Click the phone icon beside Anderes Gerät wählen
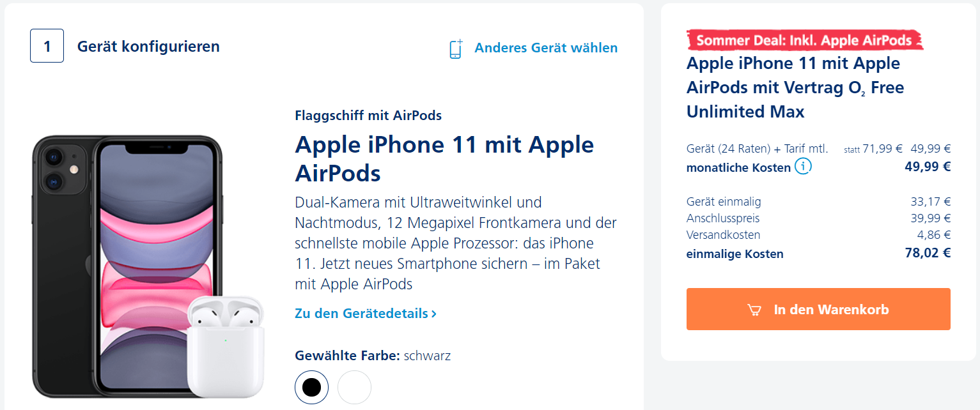980x410 pixels. click(x=456, y=49)
